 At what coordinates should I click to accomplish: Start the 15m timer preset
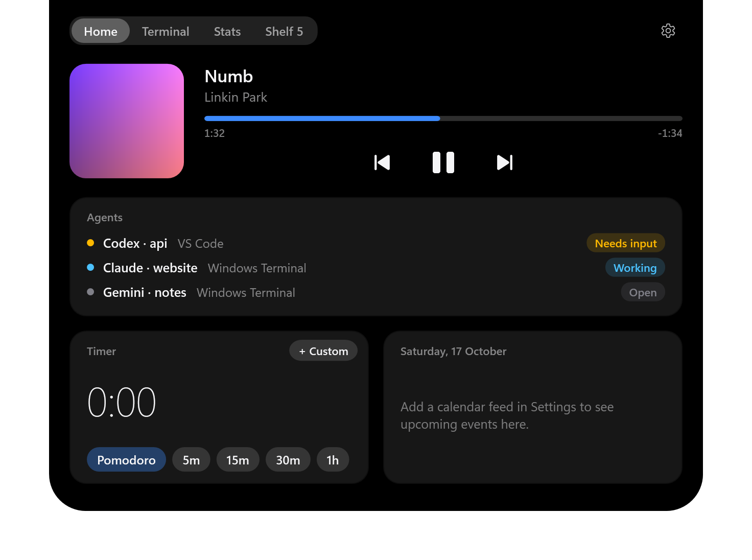tap(238, 460)
